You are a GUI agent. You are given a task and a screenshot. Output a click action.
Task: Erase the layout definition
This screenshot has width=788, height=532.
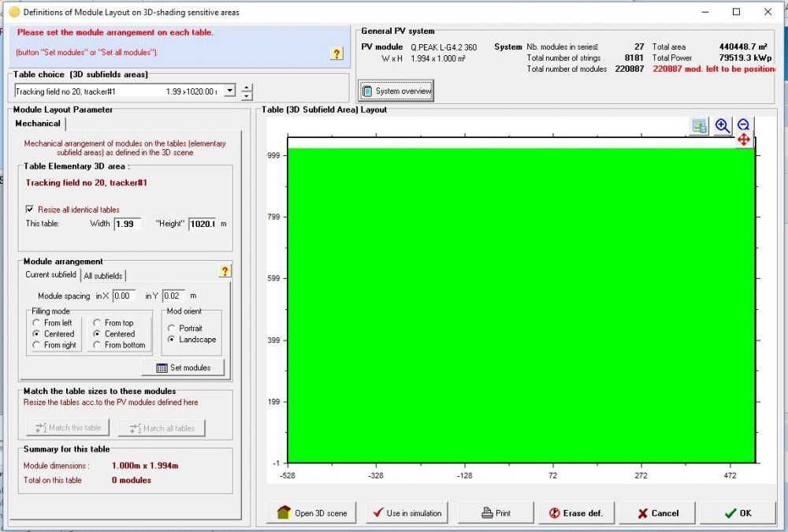[576, 512]
